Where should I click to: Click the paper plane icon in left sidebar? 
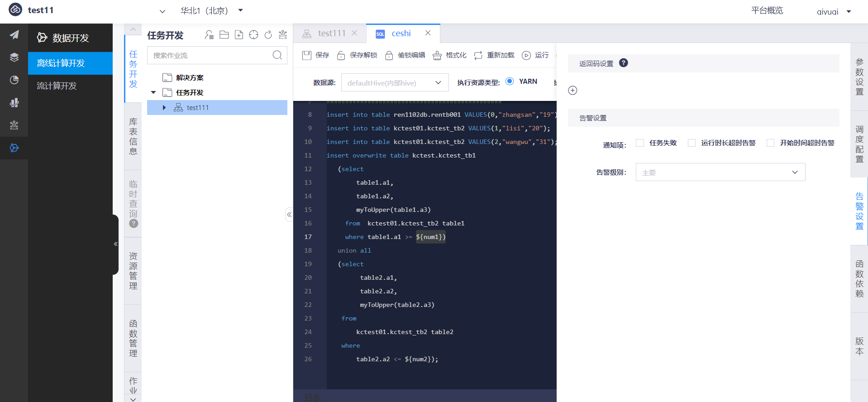pyautogui.click(x=14, y=35)
